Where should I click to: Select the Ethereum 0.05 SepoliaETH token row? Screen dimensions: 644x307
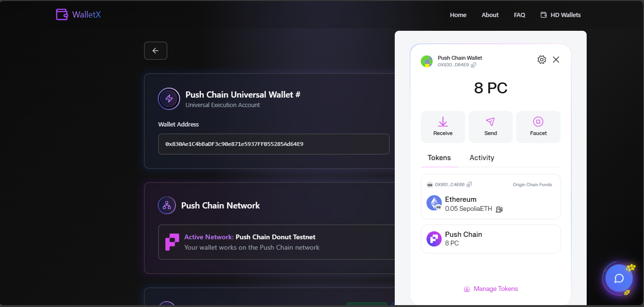tap(491, 197)
